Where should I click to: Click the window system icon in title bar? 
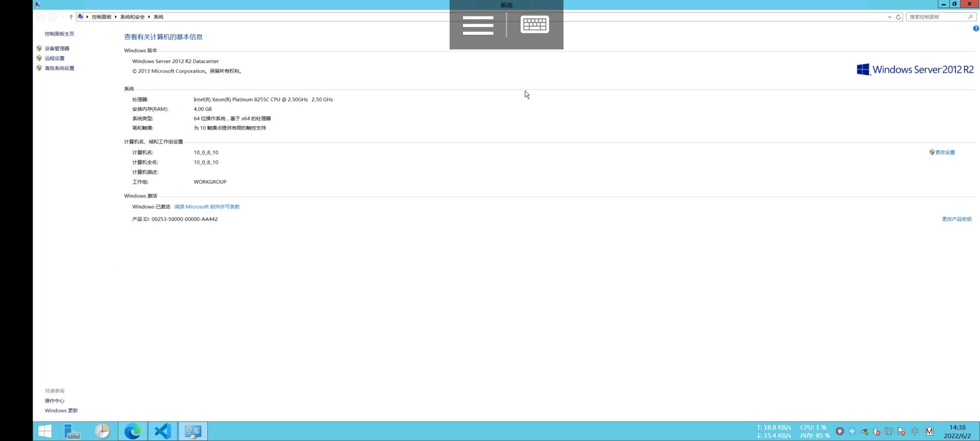pos(37,5)
